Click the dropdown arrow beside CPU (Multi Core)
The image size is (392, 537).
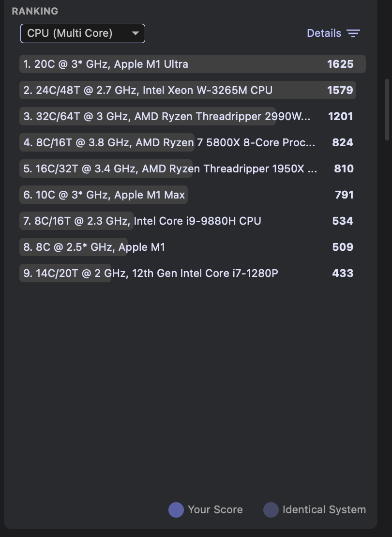click(136, 33)
